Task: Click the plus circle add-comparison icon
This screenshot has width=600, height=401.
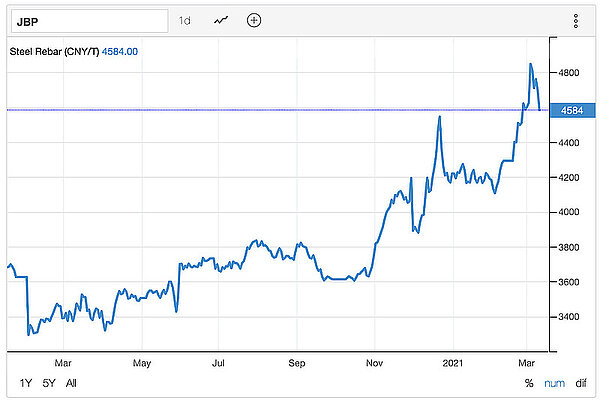Action: [254, 20]
